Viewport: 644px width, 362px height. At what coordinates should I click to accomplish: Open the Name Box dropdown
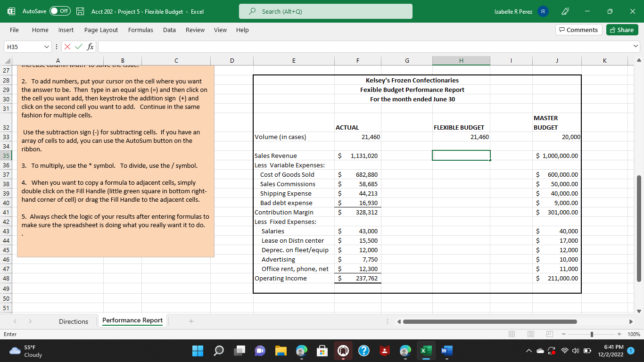point(46,46)
